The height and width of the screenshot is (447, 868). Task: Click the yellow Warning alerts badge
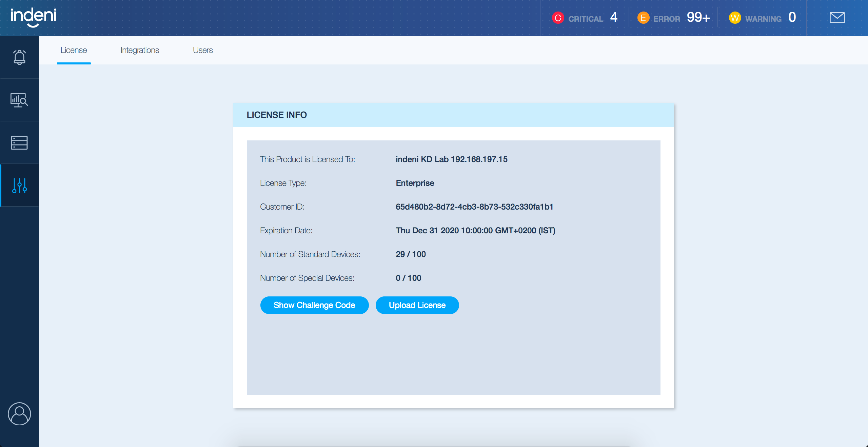(735, 18)
